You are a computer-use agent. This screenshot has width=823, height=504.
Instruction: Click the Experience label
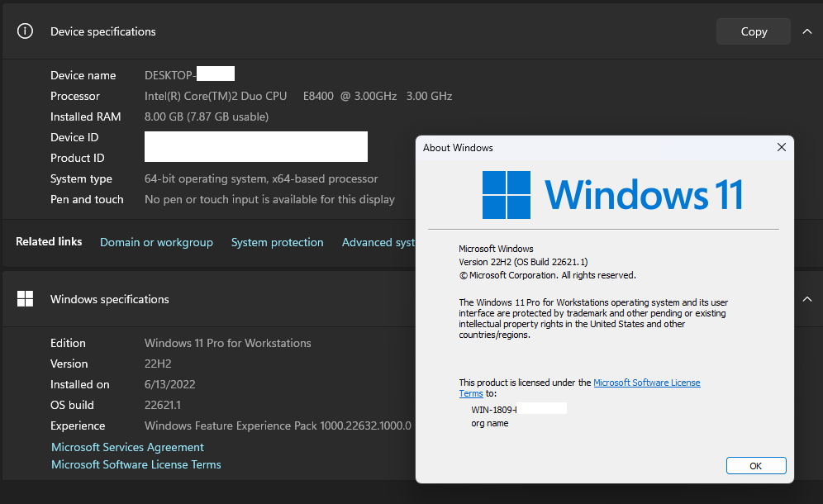coord(78,426)
